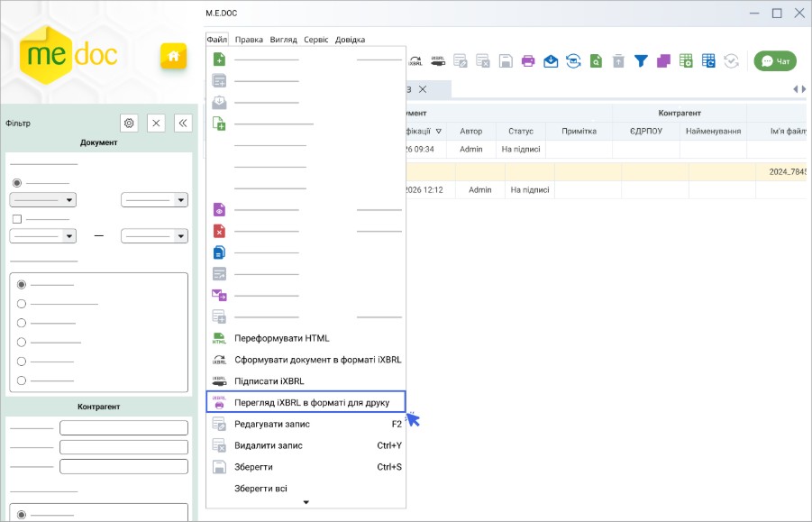Choose Зберегти in the File menu
The width and height of the screenshot is (812, 522).
pos(306,467)
